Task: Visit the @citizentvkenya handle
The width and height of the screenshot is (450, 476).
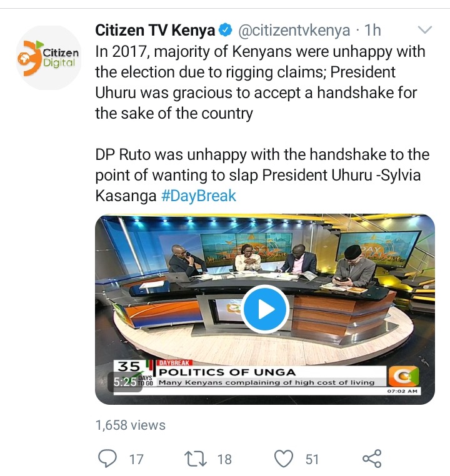Action: coord(294,31)
